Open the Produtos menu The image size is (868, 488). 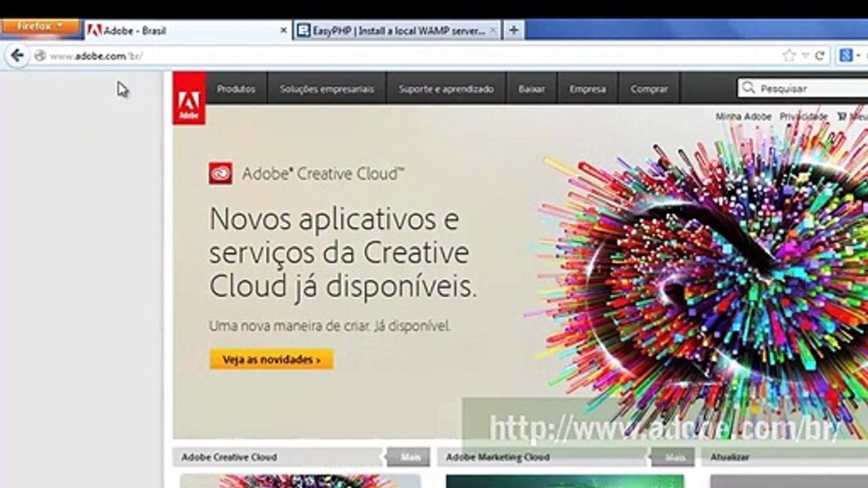(x=236, y=89)
